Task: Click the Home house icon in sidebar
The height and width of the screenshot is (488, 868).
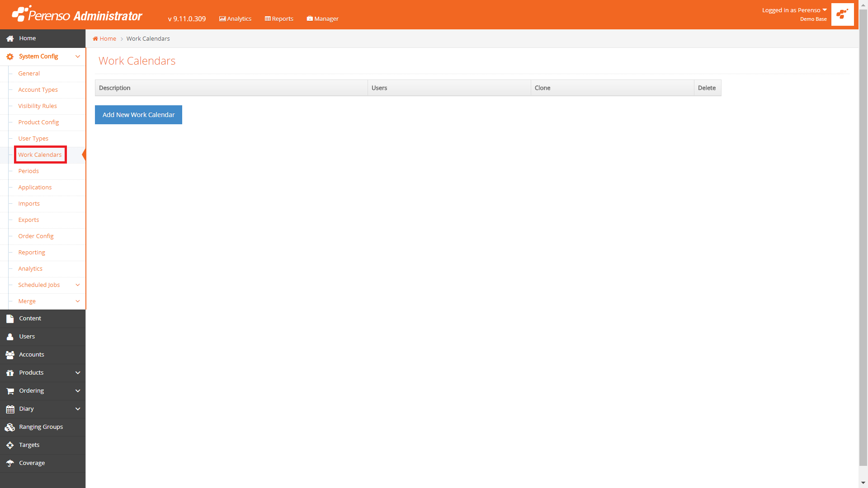Action: pos(10,39)
